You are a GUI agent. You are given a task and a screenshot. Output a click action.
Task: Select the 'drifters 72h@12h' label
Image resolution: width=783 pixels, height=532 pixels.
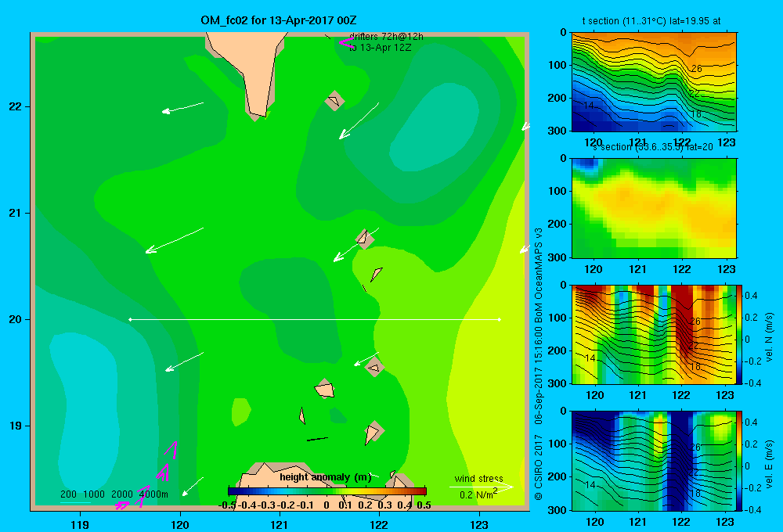tap(386, 37)
